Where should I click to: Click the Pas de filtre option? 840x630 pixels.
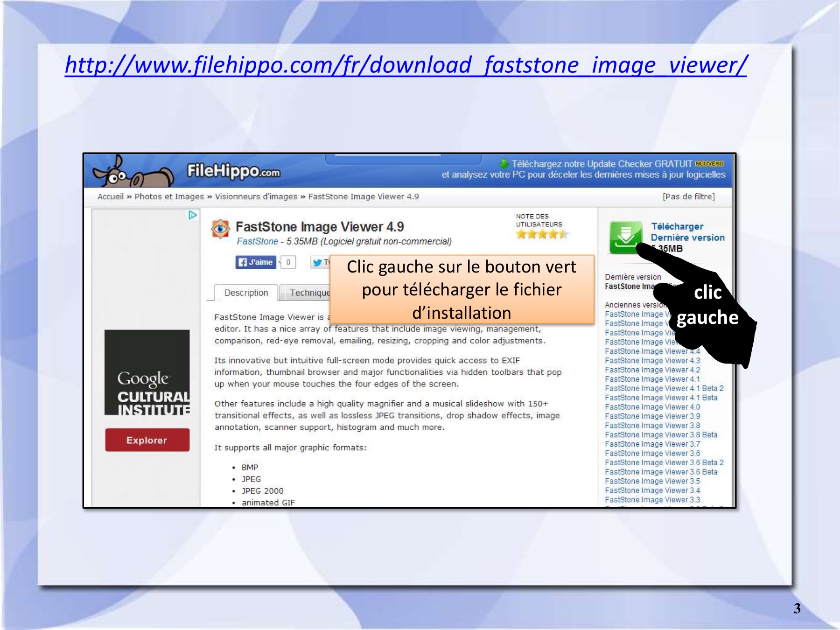688,196
